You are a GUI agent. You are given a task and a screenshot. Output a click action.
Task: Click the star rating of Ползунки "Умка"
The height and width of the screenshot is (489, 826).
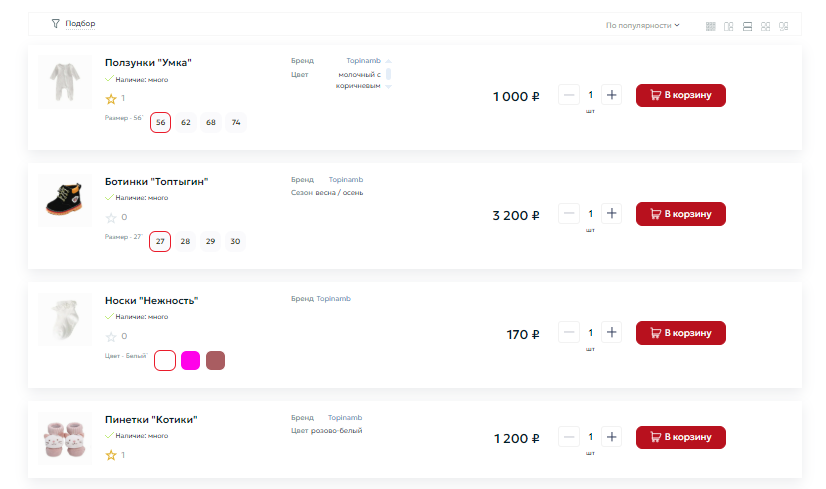111,98
